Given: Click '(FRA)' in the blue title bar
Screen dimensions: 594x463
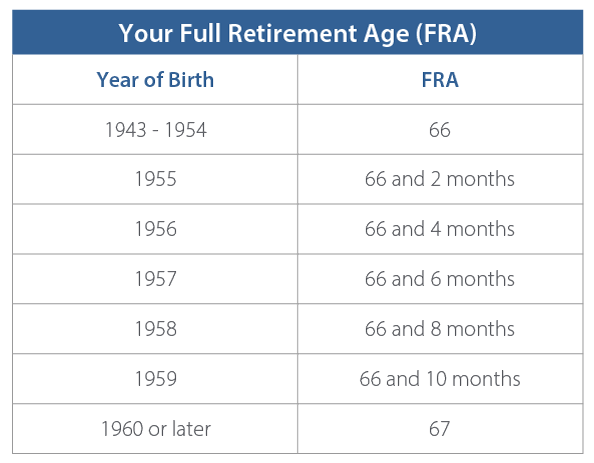Looking at the screenshot, I should (x=446, y=34).
